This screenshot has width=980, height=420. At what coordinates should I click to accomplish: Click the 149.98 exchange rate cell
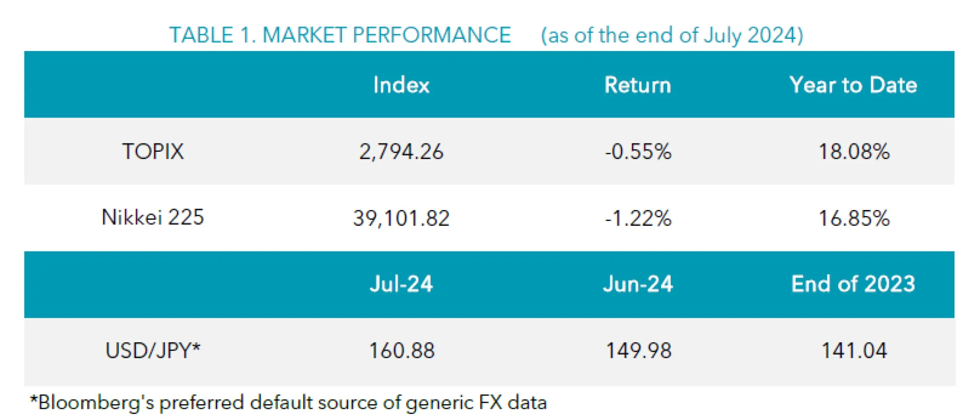point(639,351)
